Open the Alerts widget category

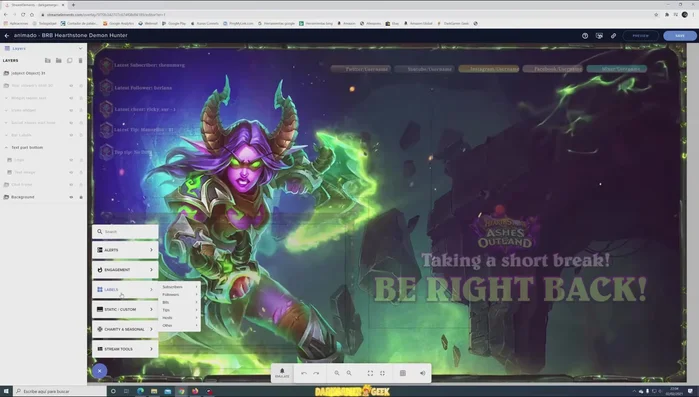pos(125,250)
